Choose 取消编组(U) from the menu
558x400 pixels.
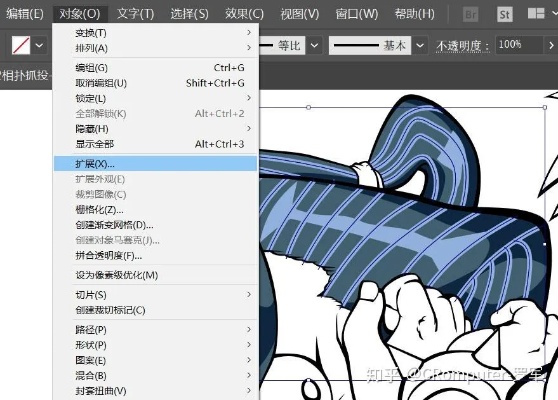155,83
